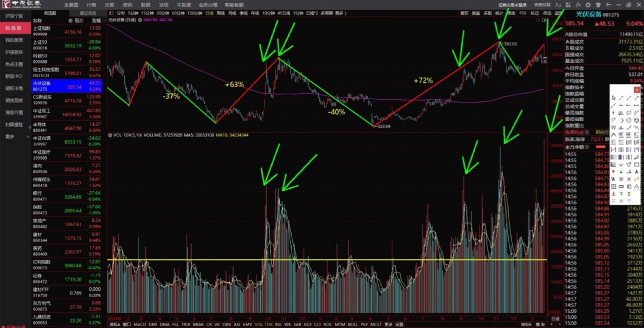Image resolution: width=644 pixels, height=328 pixels.
Task: Select the red up-arrow marker in drawing palette
Action: tap(613, 172)
